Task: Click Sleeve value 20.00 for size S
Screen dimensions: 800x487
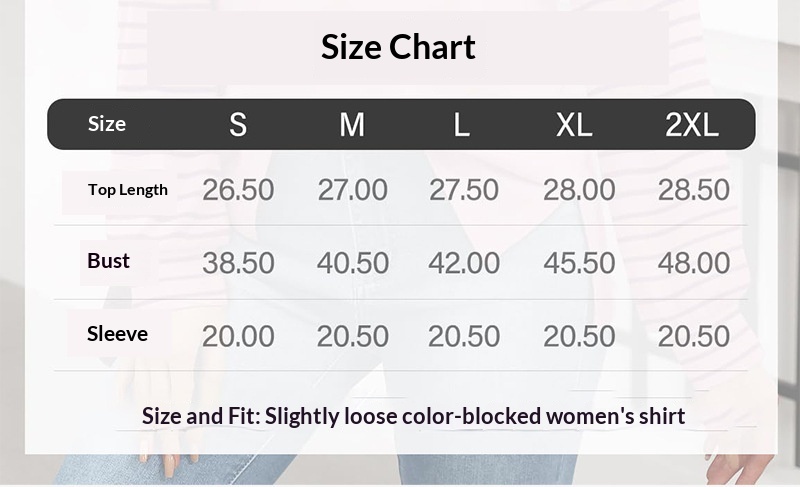Action: coord(238,336)
